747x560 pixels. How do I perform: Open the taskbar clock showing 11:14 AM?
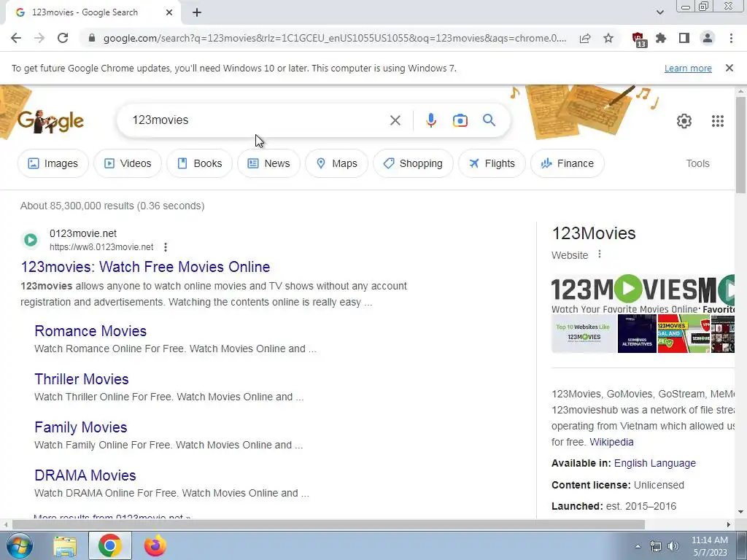coord(709,546)
